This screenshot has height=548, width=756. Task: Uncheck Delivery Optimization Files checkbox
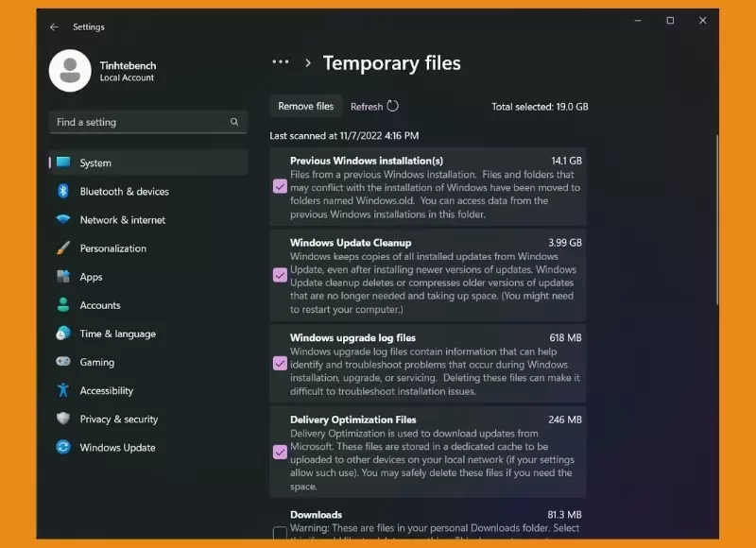pyautogui.click(x=280, y=452)
